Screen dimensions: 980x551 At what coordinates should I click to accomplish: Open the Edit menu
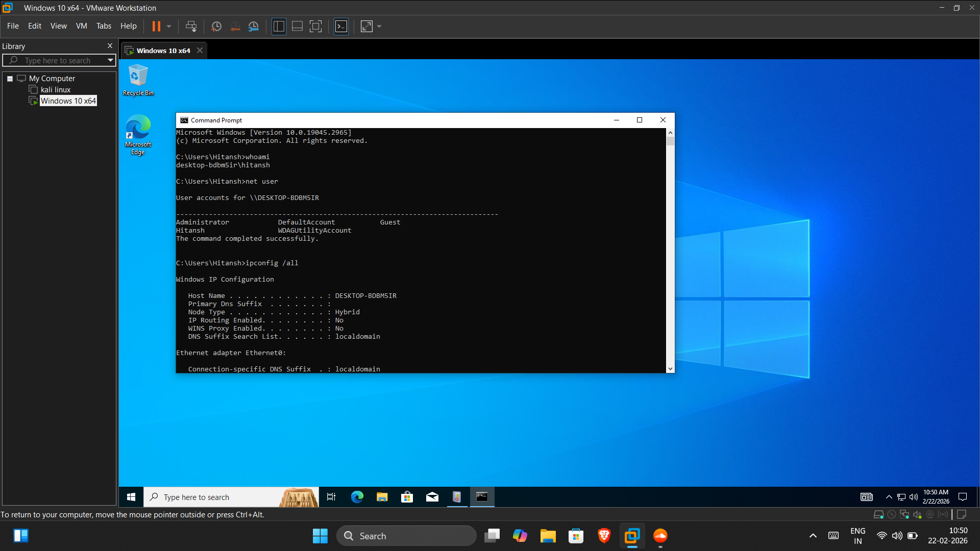point(35,26)
